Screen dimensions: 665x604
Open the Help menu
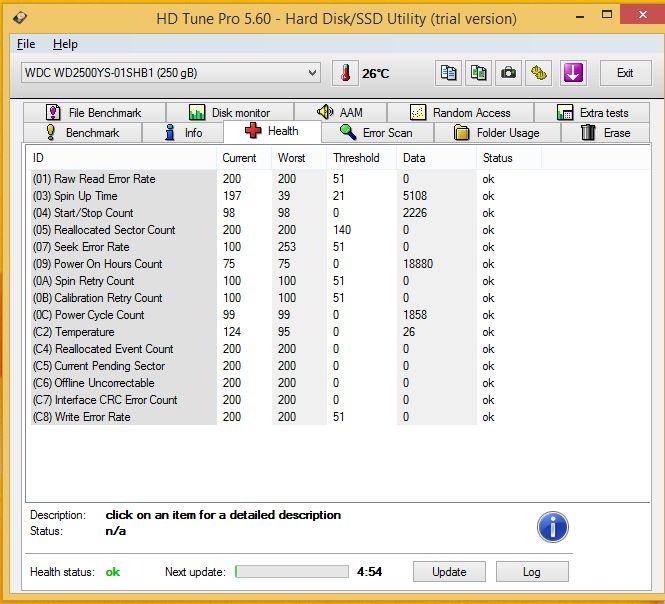click(x=65, y=44)
